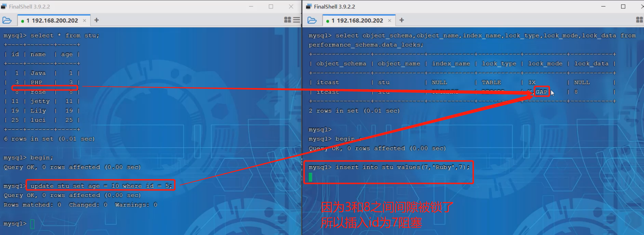Close the 192.168.200.202 tab in the left window

[x=84, y=21]
